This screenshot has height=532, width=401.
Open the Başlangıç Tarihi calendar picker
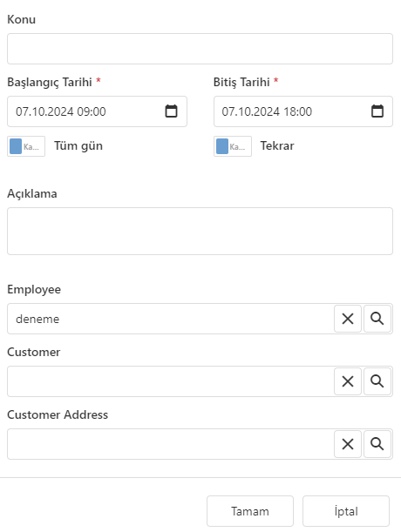[171, 111]
